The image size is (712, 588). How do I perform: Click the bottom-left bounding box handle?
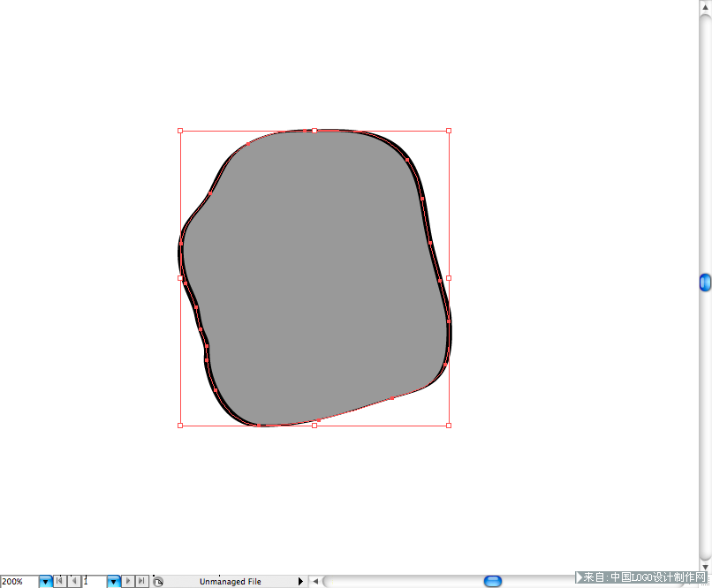180,426
